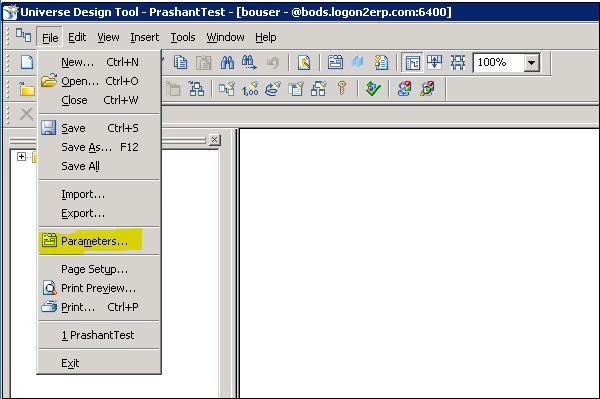Open the Window menu

coord(225,37)
